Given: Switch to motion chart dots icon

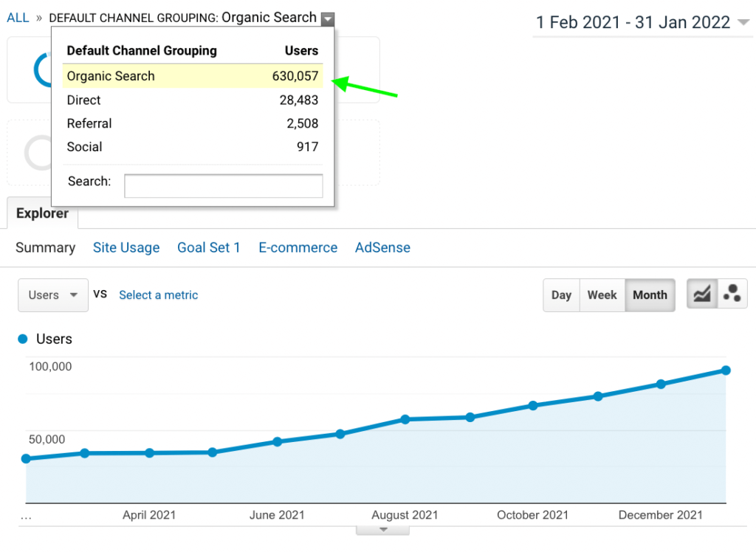Looking at the screenshot, I should pos(732,294).
